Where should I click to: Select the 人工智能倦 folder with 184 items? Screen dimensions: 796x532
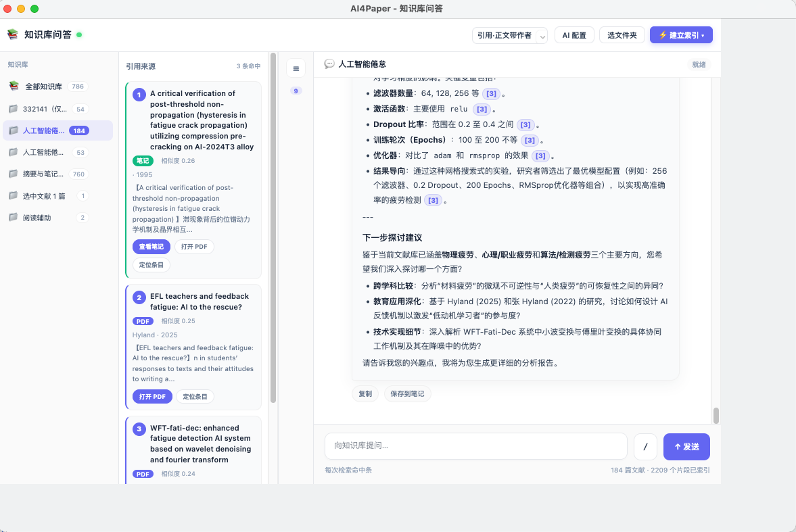click(58, 130)
